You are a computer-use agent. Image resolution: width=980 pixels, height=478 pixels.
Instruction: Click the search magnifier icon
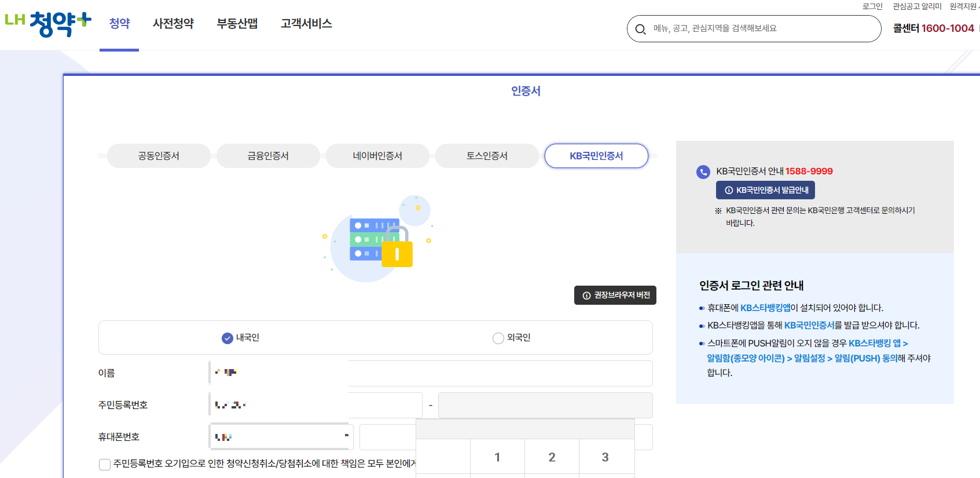640,29
